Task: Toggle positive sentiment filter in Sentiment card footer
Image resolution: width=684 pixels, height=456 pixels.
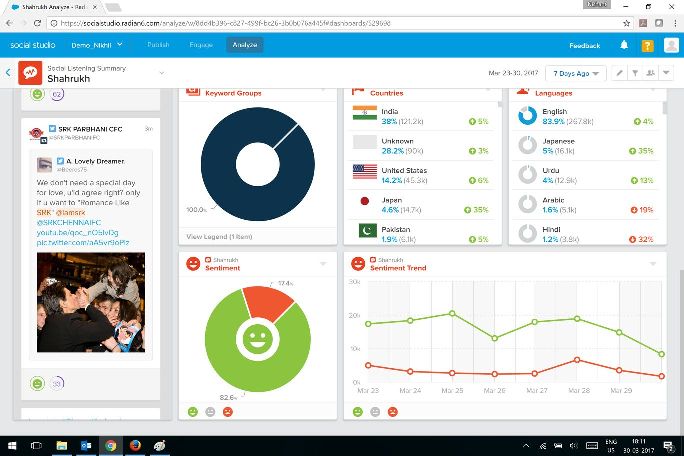Action: [192, 411]
